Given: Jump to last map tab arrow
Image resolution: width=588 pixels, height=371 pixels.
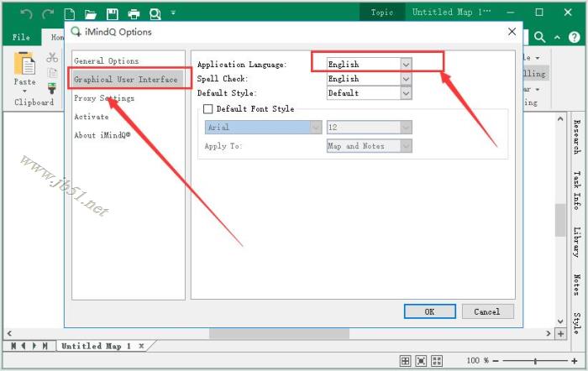Looking at the screenshot, I should pos(45,346).
